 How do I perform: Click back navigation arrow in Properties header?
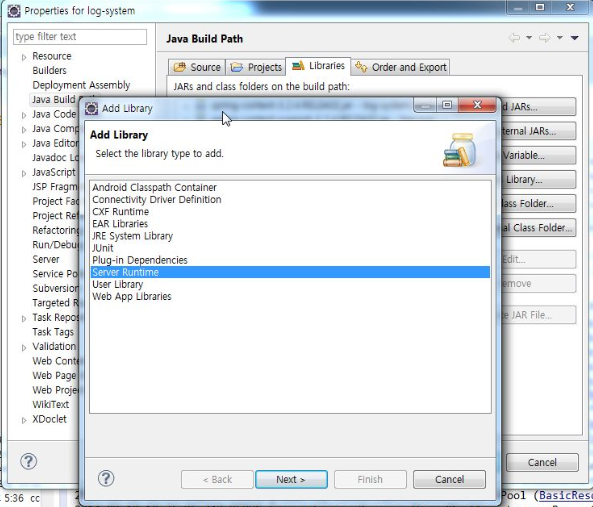click(x=514, y=37)
